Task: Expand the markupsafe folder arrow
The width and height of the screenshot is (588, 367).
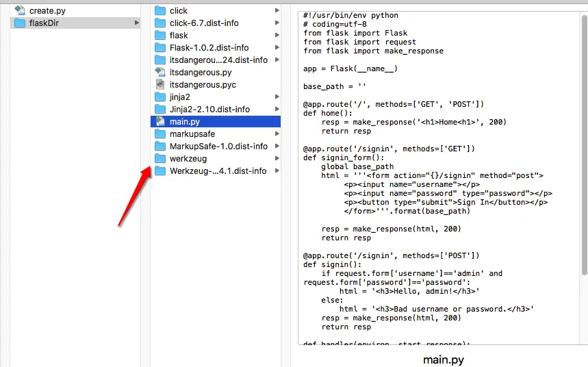Action: pyautogui.click(x=277, y=134)
